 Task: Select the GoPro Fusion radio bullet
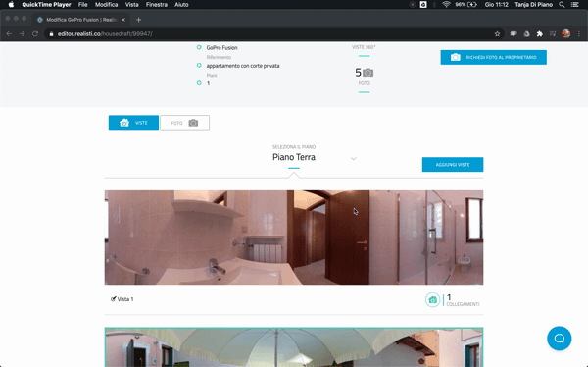(199, 47)
